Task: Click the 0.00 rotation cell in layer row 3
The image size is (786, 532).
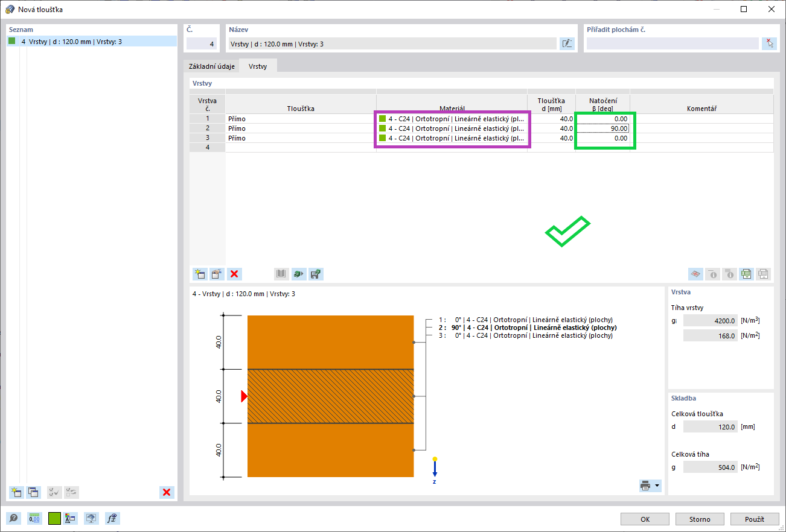Action: pyautogui.click(x=602, y=138)
